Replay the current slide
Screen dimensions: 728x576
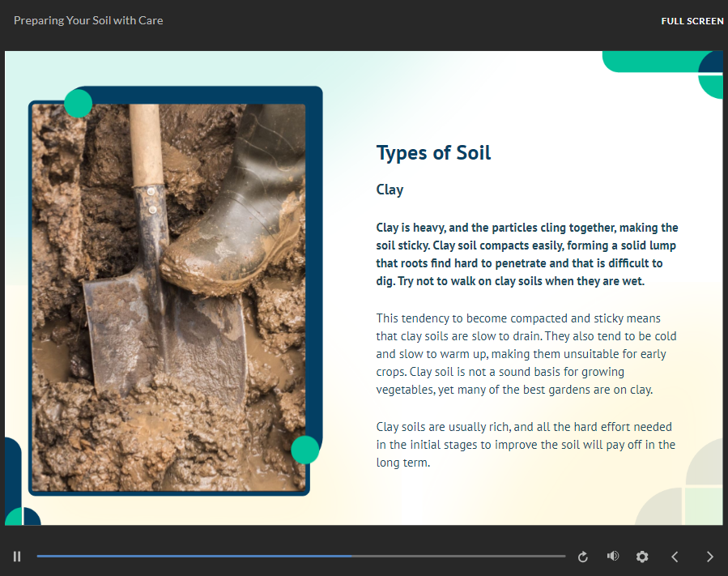point(583,557)
